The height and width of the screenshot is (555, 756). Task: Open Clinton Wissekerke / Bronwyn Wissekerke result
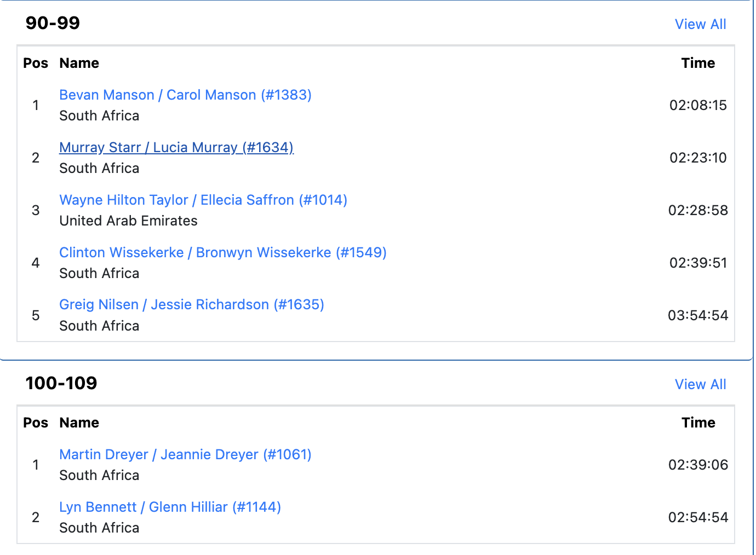(x=223, y=252)
